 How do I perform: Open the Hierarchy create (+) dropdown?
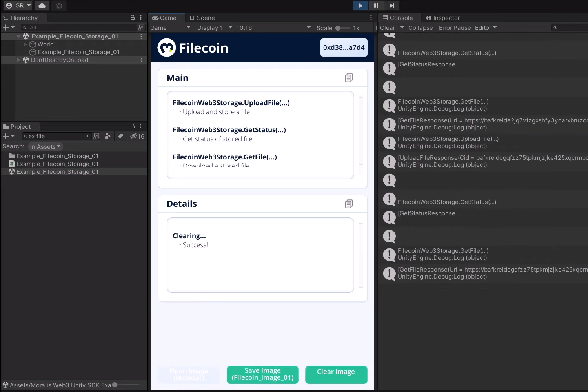click(9, 27)
